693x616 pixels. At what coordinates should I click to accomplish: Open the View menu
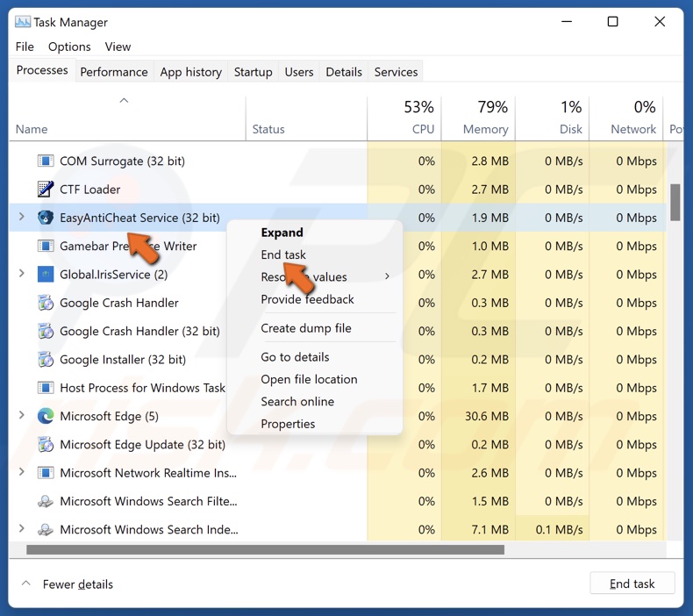pos(118,47)
